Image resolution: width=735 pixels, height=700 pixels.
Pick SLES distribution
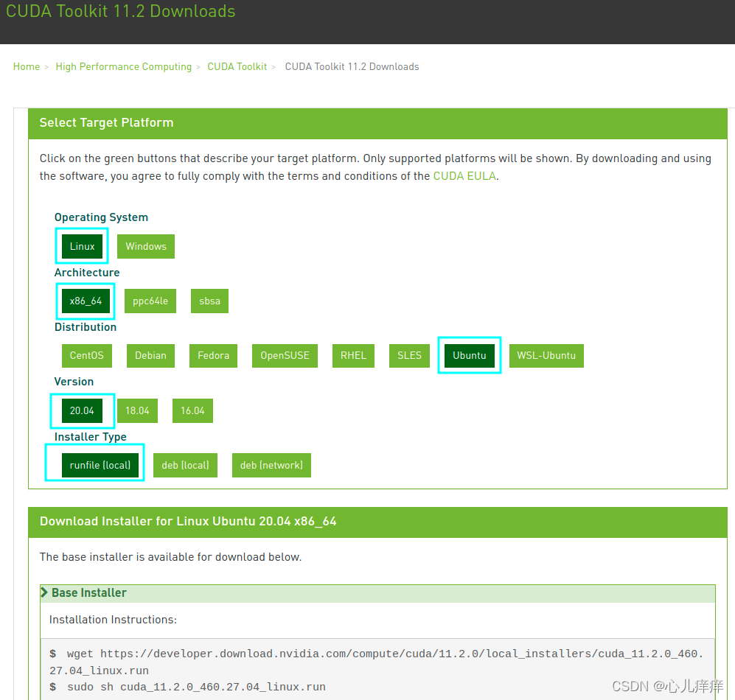pyautogui.click(x=409, y=356)
